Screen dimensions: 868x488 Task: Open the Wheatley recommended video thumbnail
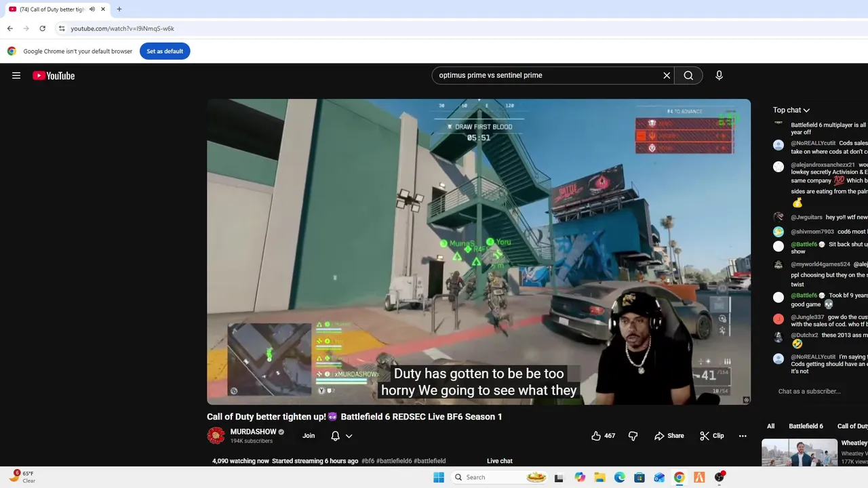pyautogui.click(x=800, y=453)
